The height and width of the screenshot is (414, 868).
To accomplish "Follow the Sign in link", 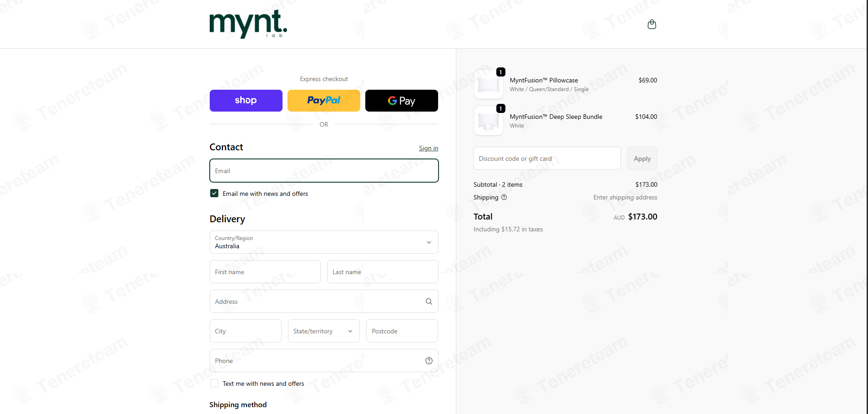I will [x=429, y=148].
